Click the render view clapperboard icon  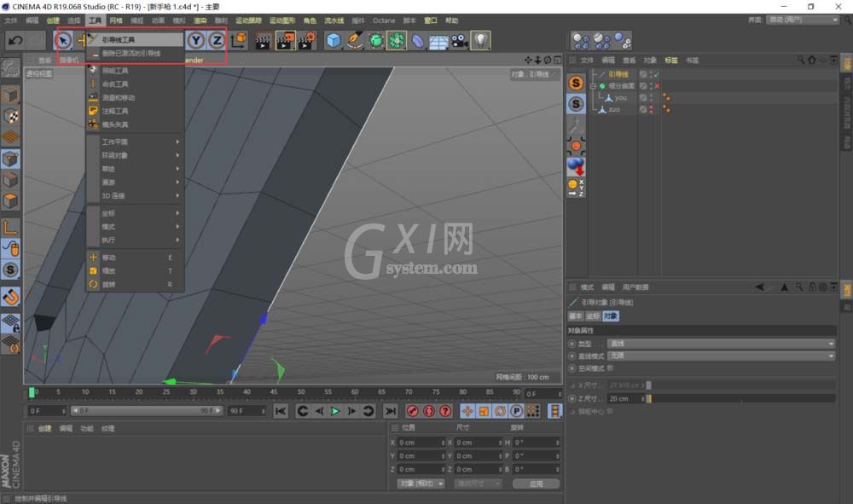coord(263,41)
